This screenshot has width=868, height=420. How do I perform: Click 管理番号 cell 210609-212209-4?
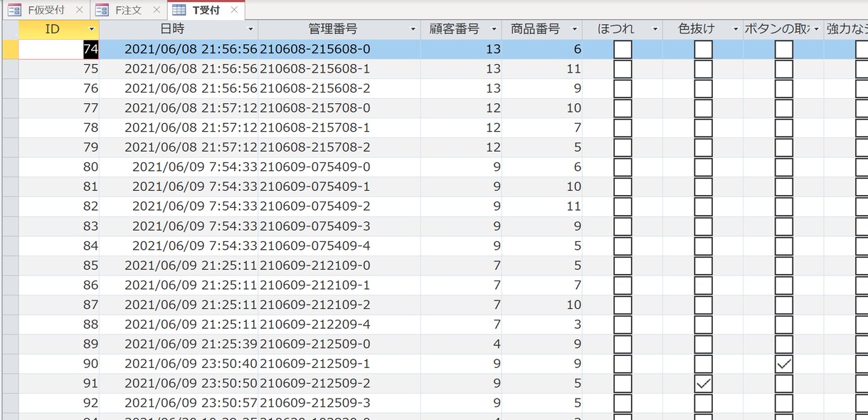coord(339,325)
